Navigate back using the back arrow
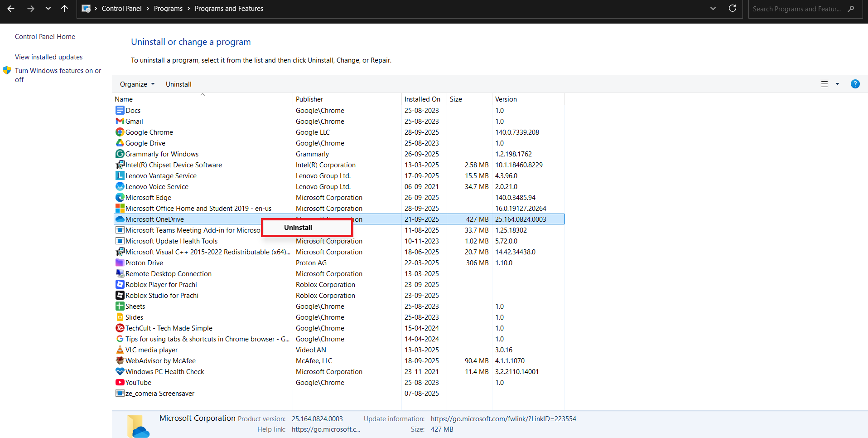 point(11,9)
